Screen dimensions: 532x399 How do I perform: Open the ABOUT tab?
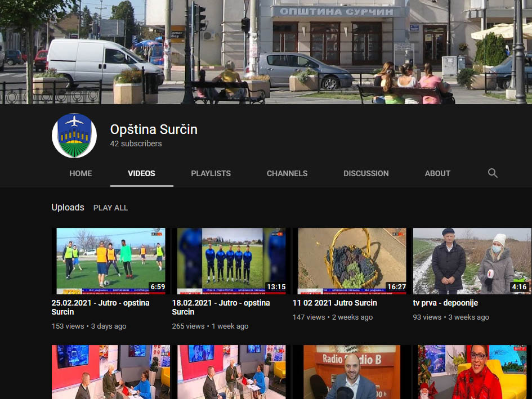point(437,173)
